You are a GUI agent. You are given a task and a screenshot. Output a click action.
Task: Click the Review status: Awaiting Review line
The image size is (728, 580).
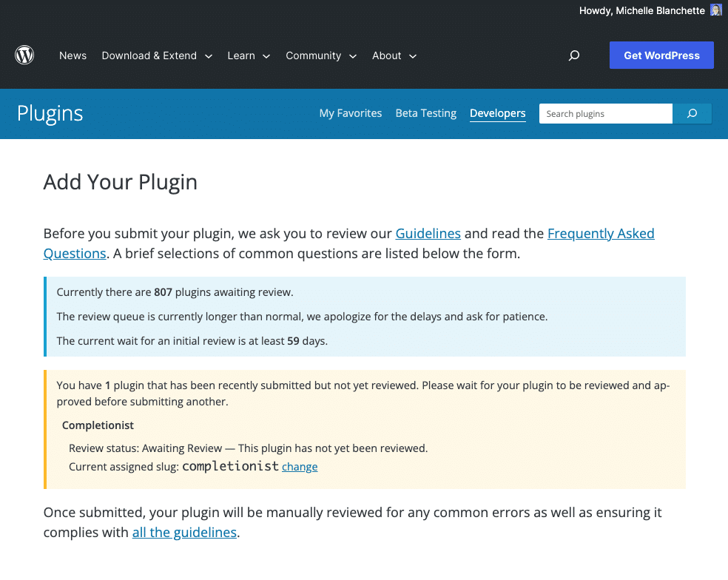pos(249,448)
